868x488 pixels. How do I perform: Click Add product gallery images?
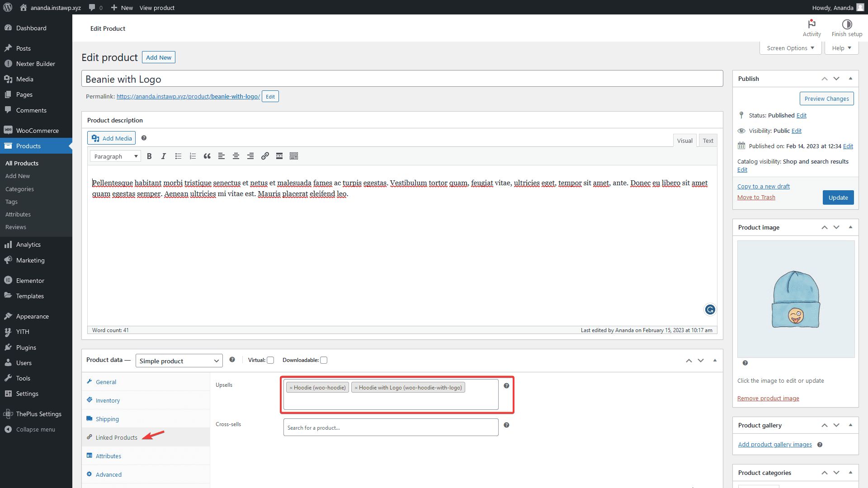tap(775, 445)
